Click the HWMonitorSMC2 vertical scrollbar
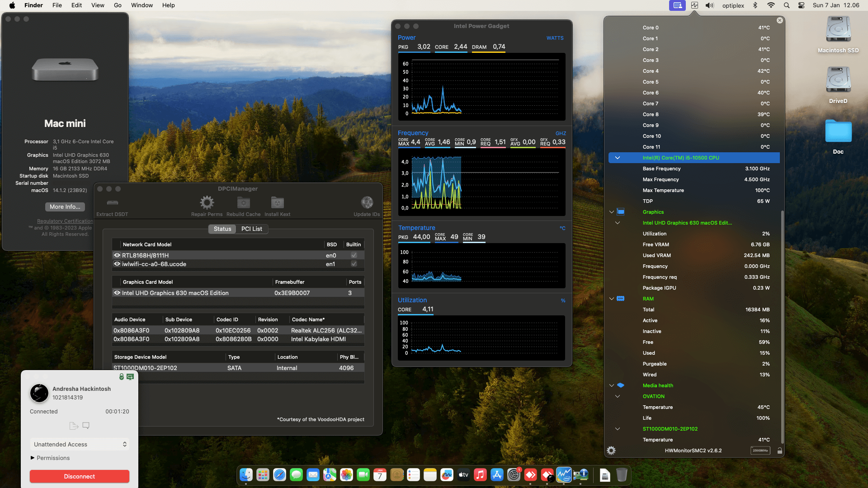The height and width of the screenshot is (488, 868). tap(782, 327)
